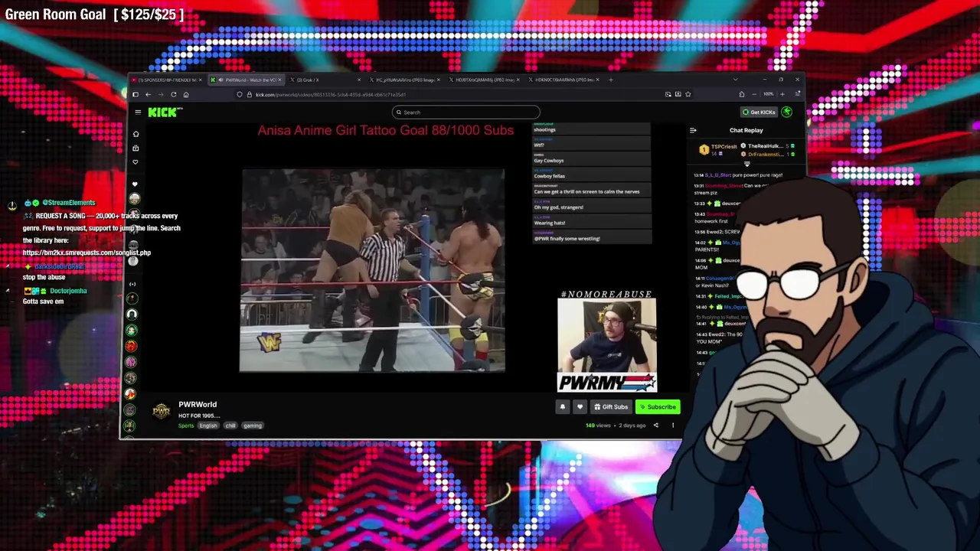The image size is (980, 551).
Task: Go forward in the browser
Action: (x=161, y=94)
